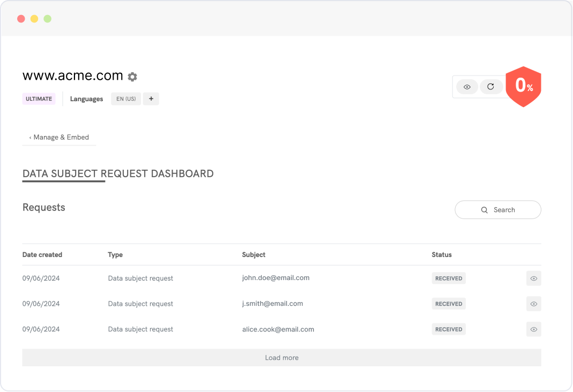Image resolution: width=573 pixels, height=392 pixels.
Task: View the j.smith@email.com request via eye icon
Action: (x=533, y=304)
